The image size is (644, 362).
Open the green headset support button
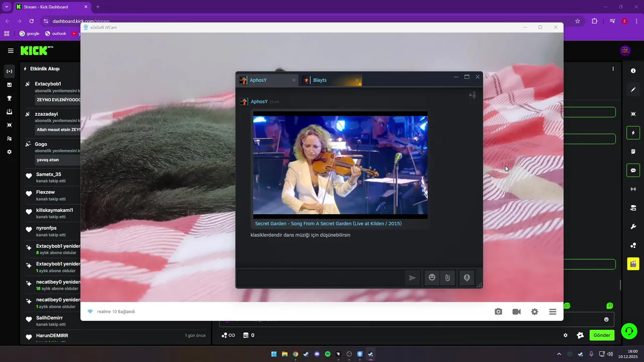coord(629,331)
